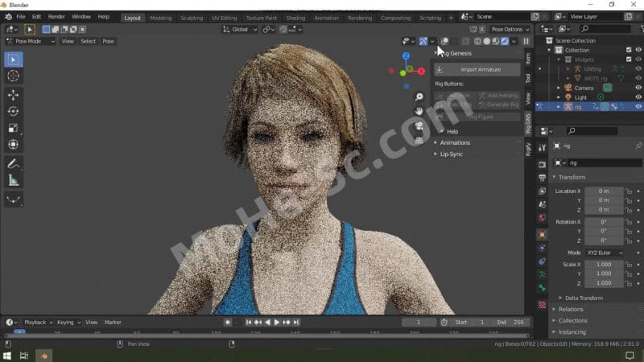Image resolution: width=644 pixels, height=362 pixels.
Task: Select the Scale tool
Action: coord(13,128)
